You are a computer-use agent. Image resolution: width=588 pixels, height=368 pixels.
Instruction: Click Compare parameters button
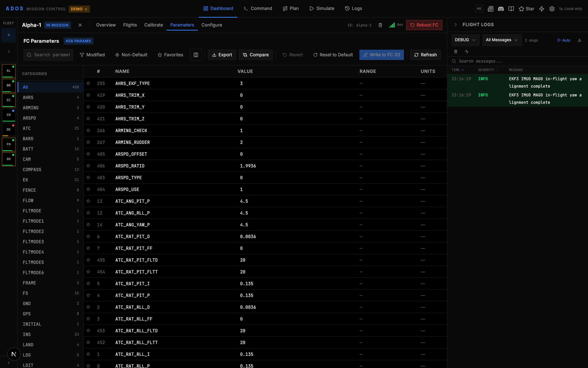coord(256,55)
